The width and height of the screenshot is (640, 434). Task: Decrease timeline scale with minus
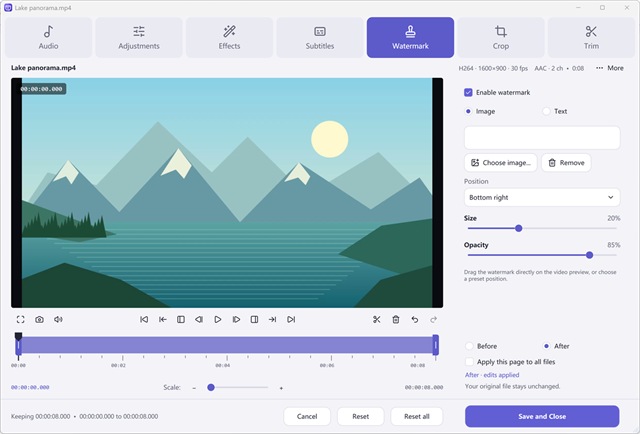[x=194, y=387]
